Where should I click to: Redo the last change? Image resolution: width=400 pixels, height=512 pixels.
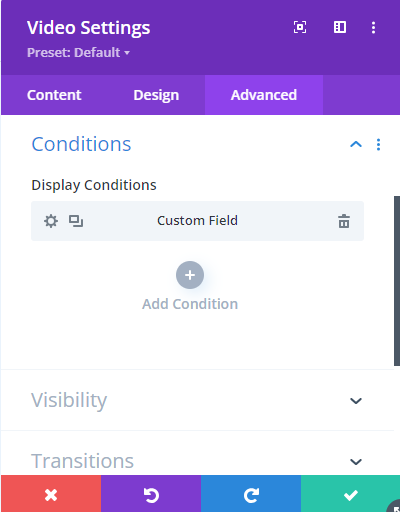click(251, 494)
